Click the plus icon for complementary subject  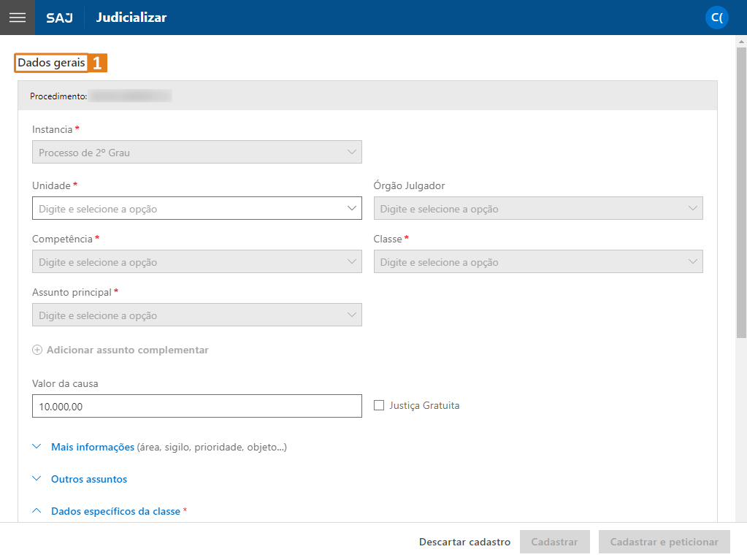click(x=37, y=350)
